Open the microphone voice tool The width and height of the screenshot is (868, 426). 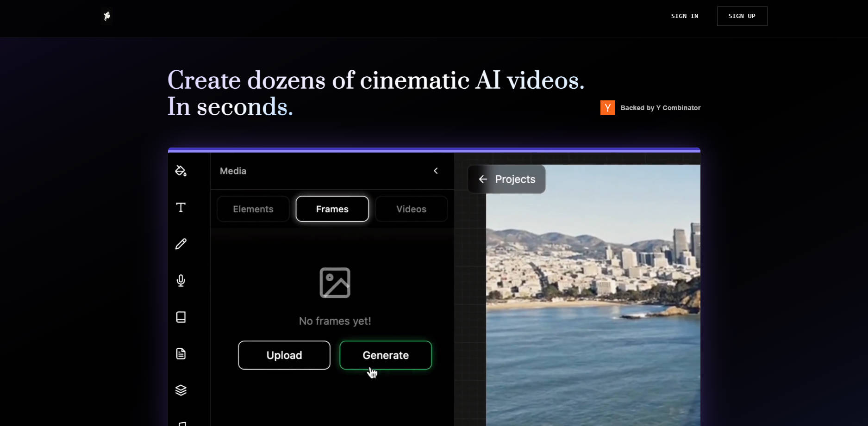tap(181, 280)
